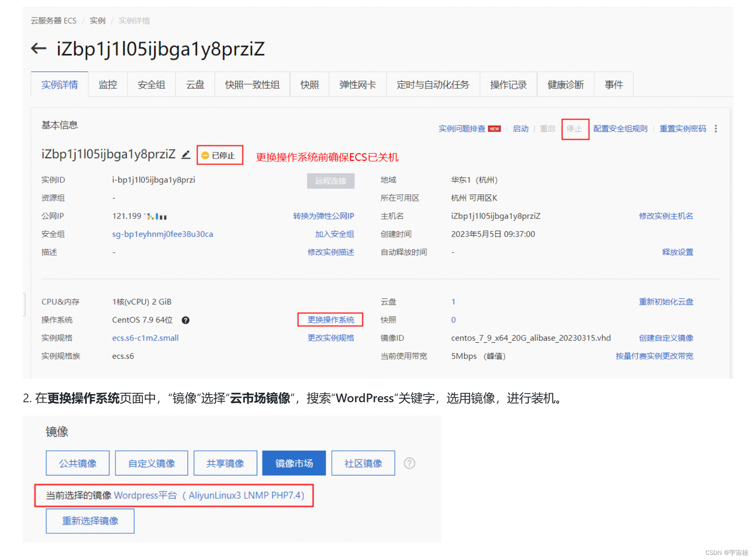
Task: Choose the 社区镜像 image type
Action: click(363, 463)
